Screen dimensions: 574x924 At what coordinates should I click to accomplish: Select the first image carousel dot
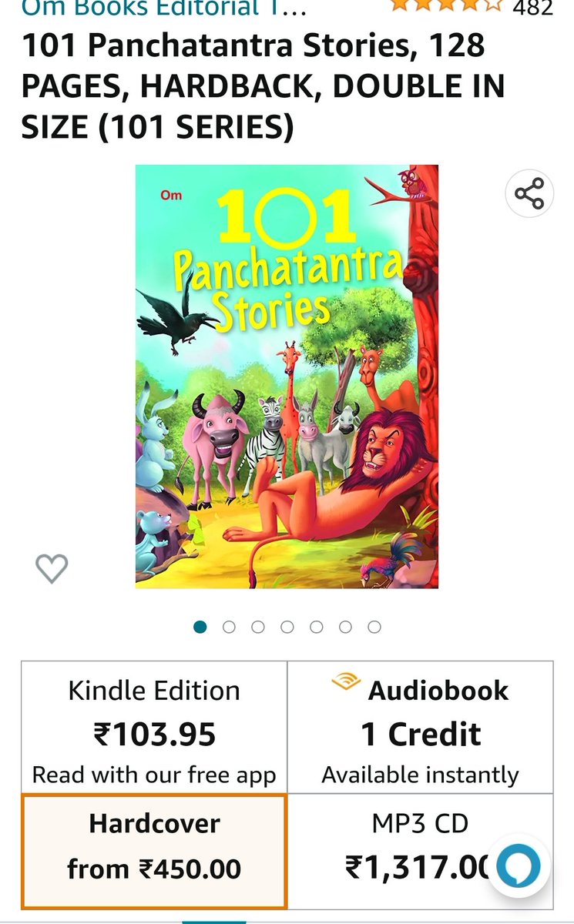[x=200, y=627]
